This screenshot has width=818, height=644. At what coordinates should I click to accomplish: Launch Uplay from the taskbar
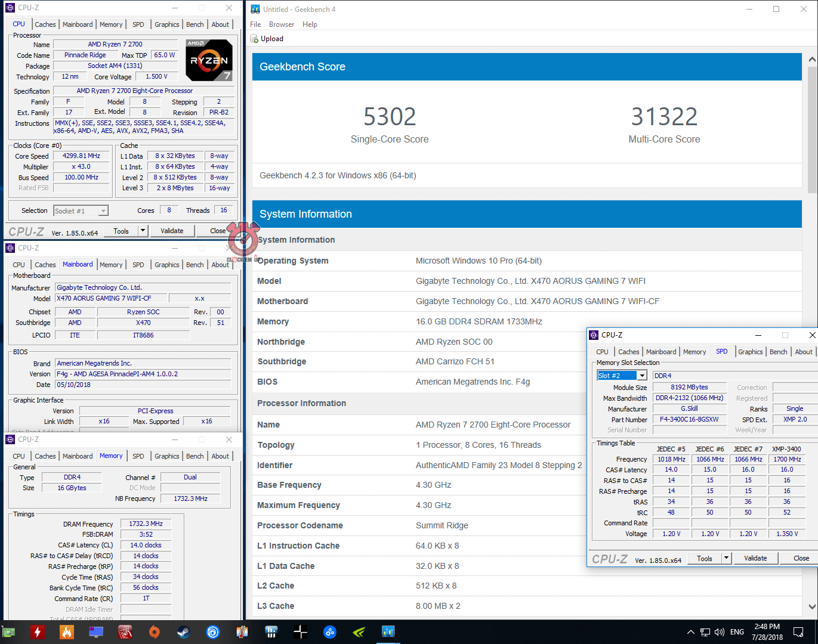point(212,632)
